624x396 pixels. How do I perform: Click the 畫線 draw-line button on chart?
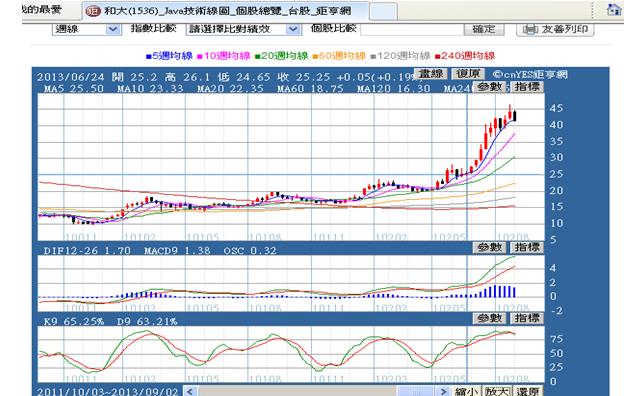431,74
